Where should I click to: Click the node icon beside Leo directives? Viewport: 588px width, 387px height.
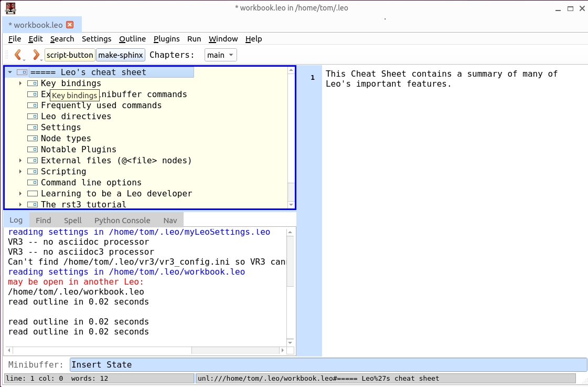[33, 117]
